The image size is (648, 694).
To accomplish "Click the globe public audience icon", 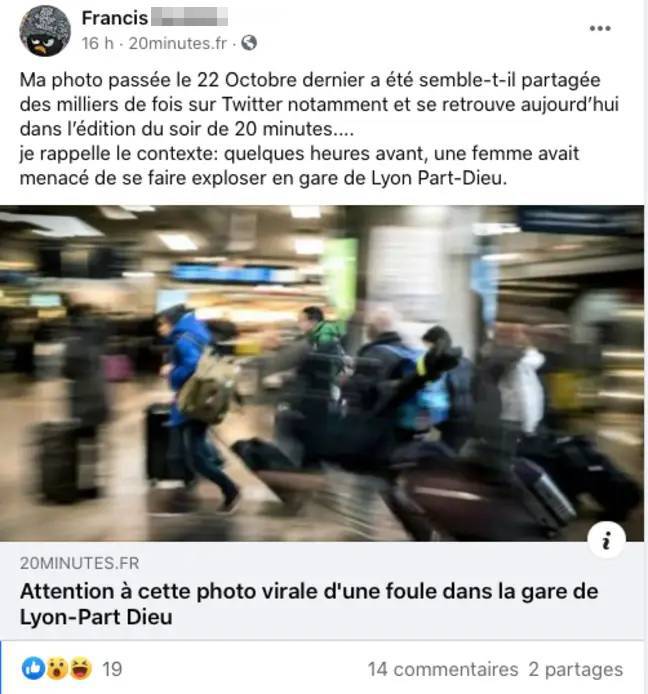I will click(249, 43).
